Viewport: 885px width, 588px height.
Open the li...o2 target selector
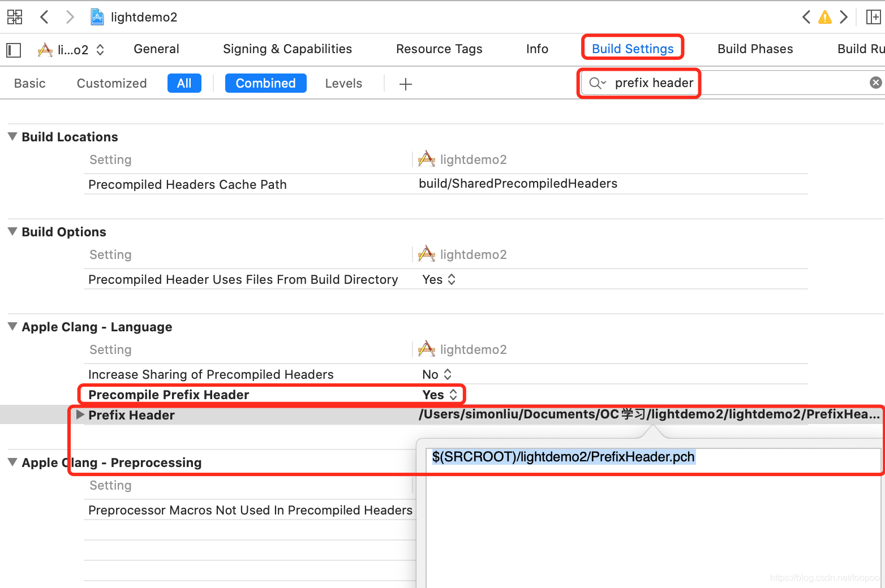coord(71,50)
